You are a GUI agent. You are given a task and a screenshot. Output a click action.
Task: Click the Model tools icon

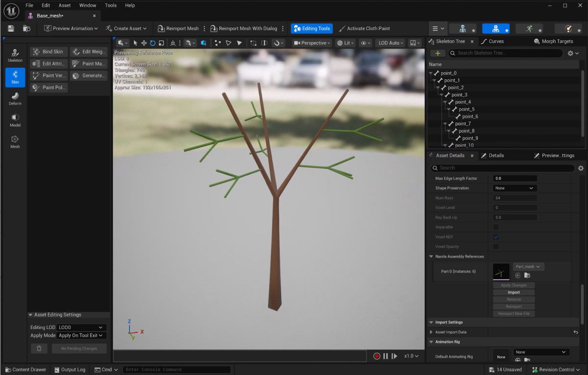pos(15,119)
